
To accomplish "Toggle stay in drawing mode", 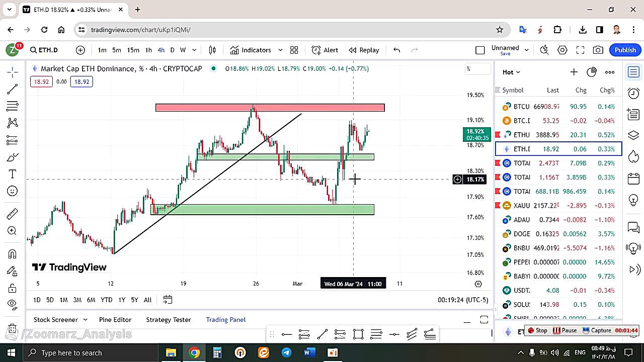I will coord(13,271).
